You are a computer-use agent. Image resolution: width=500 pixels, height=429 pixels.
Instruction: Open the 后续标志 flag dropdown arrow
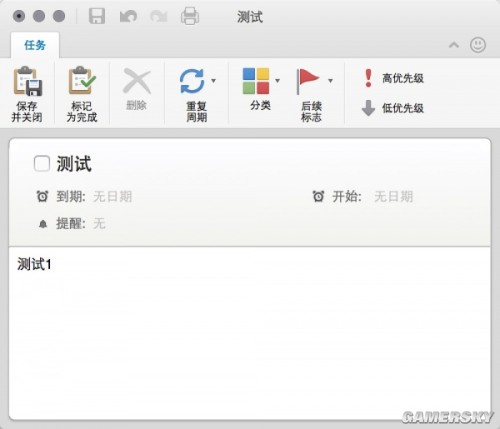point(330,80)
